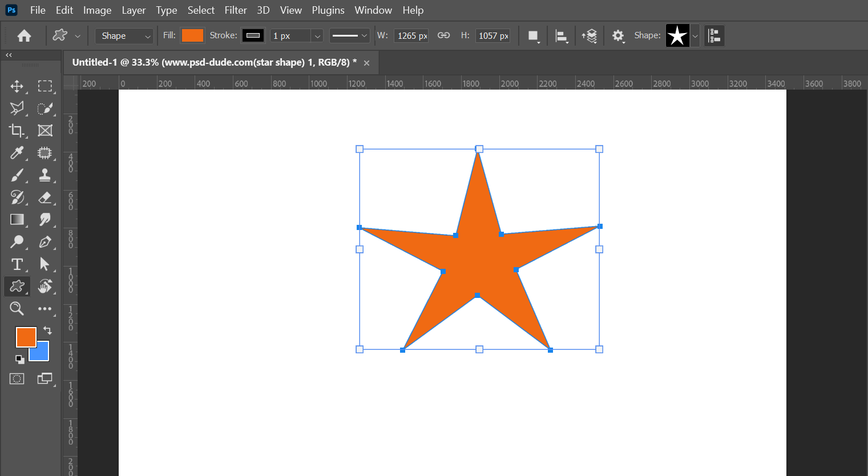Select the Zoom tool
Viewport: 868px width, 476px height.
(x=17, y=309)
